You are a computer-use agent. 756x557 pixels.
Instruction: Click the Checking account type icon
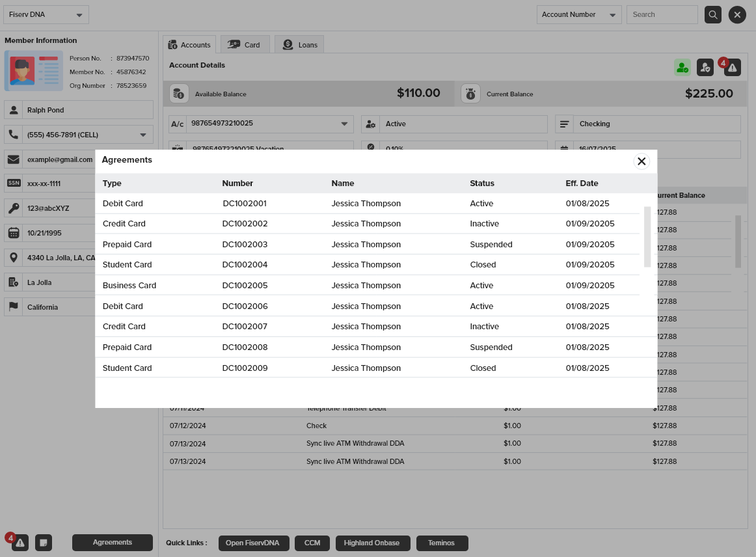tap(564, 124)
